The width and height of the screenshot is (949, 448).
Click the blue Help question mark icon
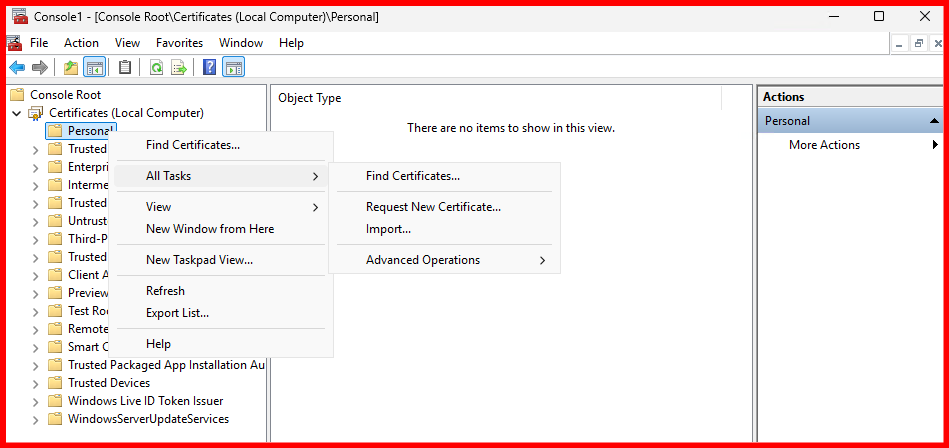coord(209,67)
